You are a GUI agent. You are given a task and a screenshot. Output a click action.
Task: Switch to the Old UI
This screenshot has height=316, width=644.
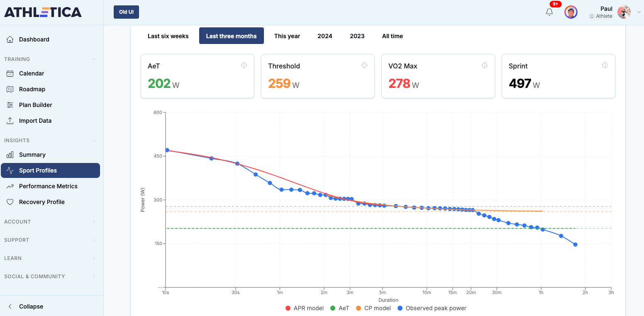[x=126, y=12]
